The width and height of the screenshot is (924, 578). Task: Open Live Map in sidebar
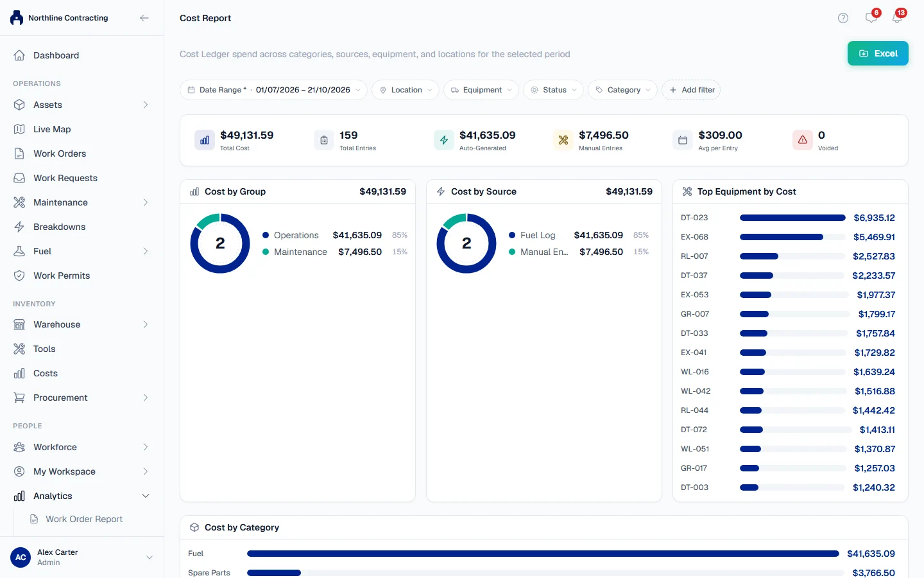click(x=81, y=129)
